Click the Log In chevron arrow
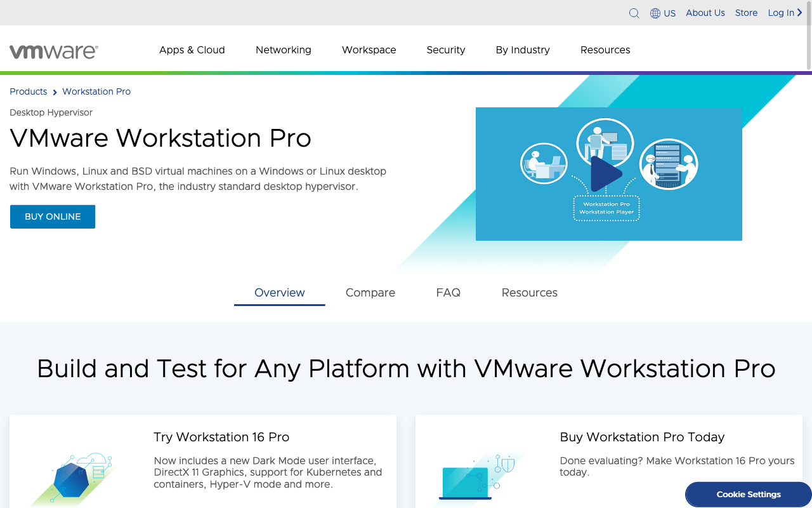812x508 pixels. (800, 13)
